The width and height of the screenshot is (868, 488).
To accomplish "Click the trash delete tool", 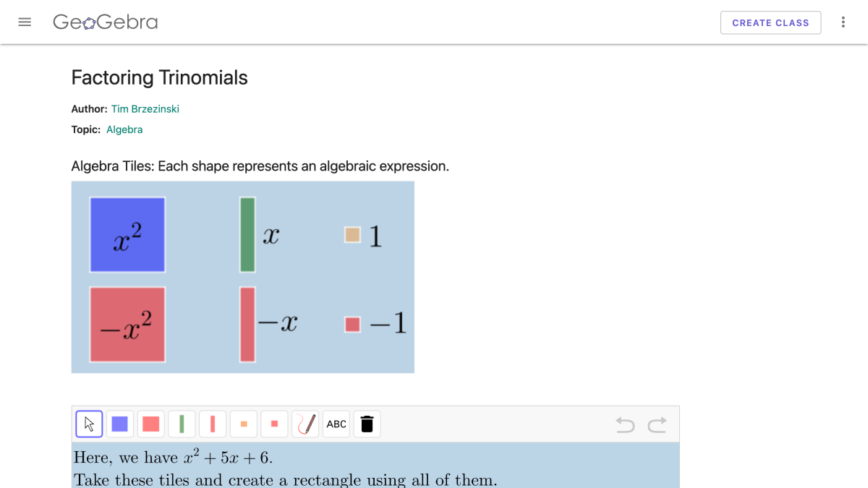I will tap(367, 424).
